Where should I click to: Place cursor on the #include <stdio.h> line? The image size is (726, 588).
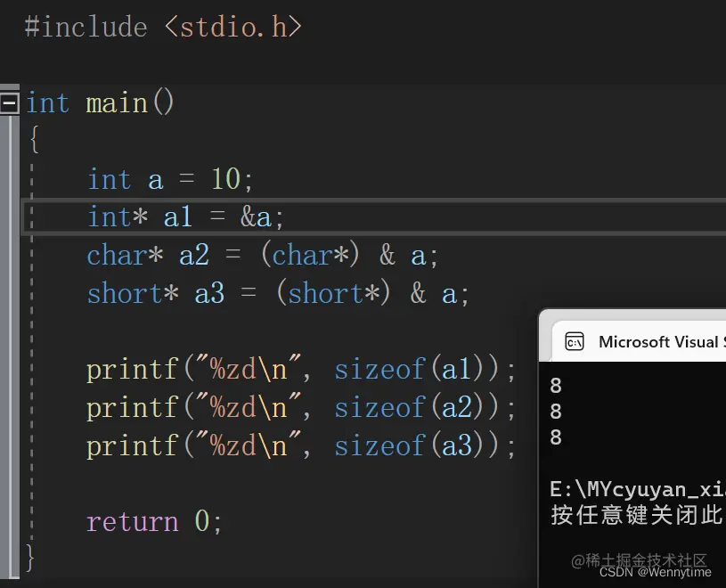tap(163, 27)
